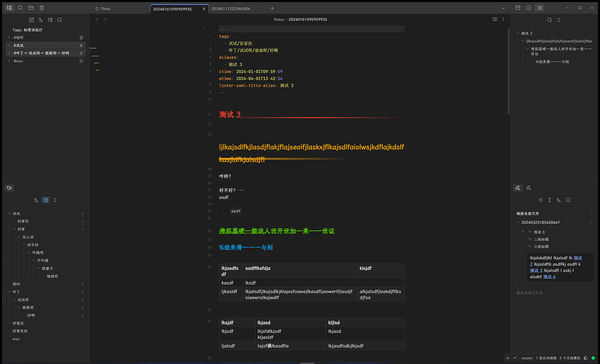Expand the #moc tag entry
The image size is (600, 364).
tap(9, 60)
